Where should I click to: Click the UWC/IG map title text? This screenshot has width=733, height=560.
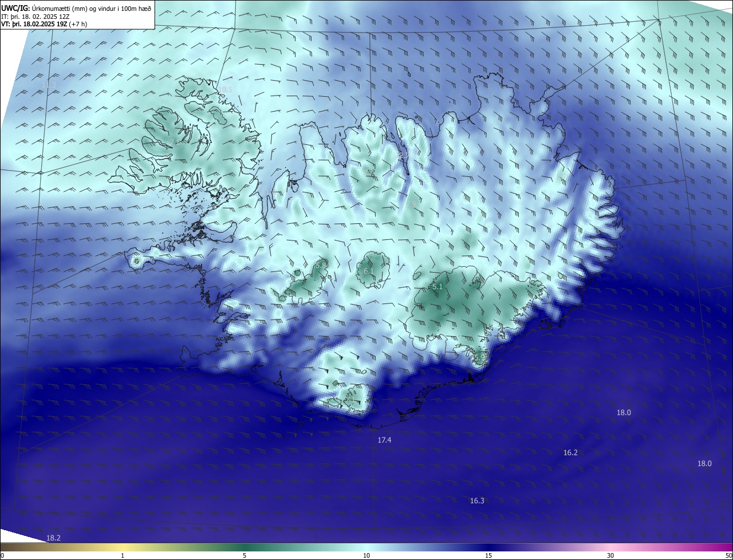tap(76, 8)
